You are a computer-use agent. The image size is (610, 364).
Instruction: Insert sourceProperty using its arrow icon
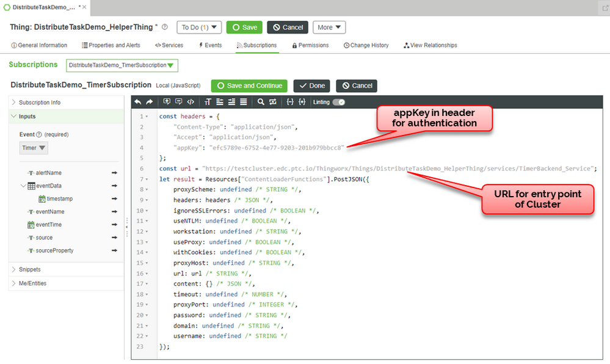click(114, 250)
